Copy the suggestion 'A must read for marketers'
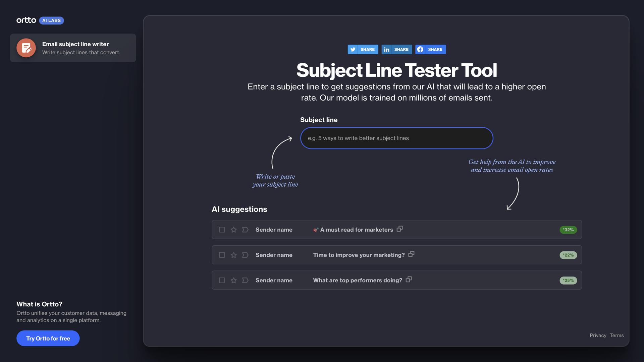 [399, 228]
